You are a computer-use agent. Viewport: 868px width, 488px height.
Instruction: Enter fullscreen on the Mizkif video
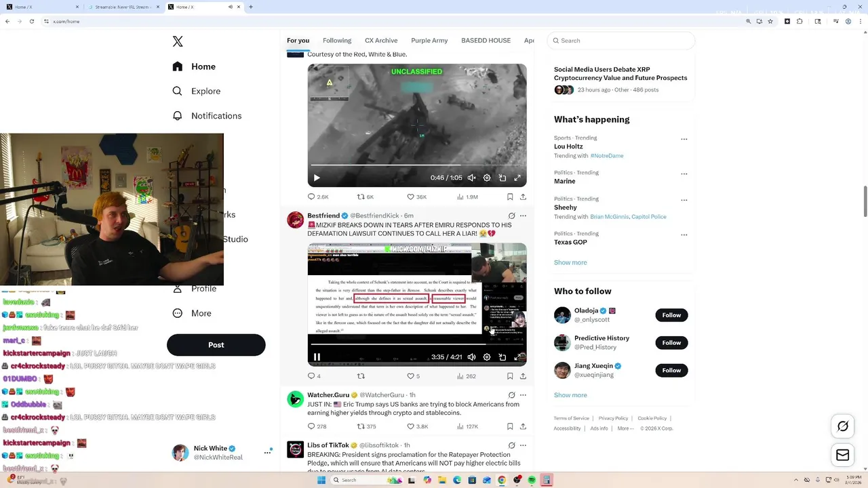pyautogui.click(x=517, y=357)
